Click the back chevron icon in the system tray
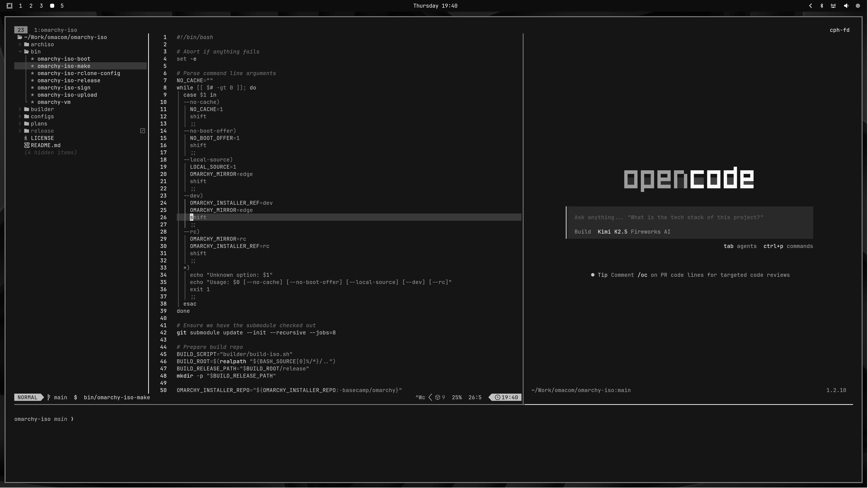 click(x=811, y=6)
